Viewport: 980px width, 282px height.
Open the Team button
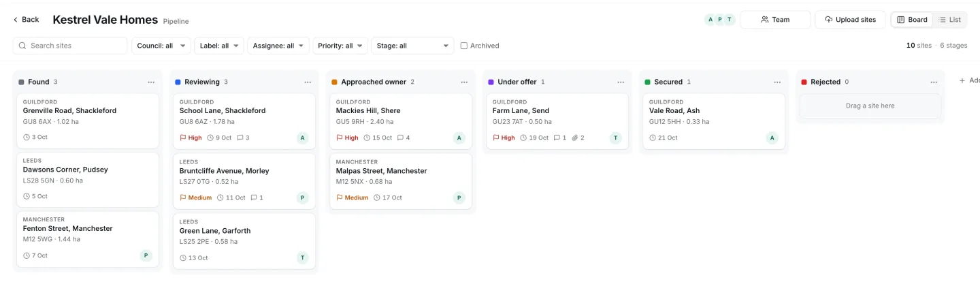775,20
